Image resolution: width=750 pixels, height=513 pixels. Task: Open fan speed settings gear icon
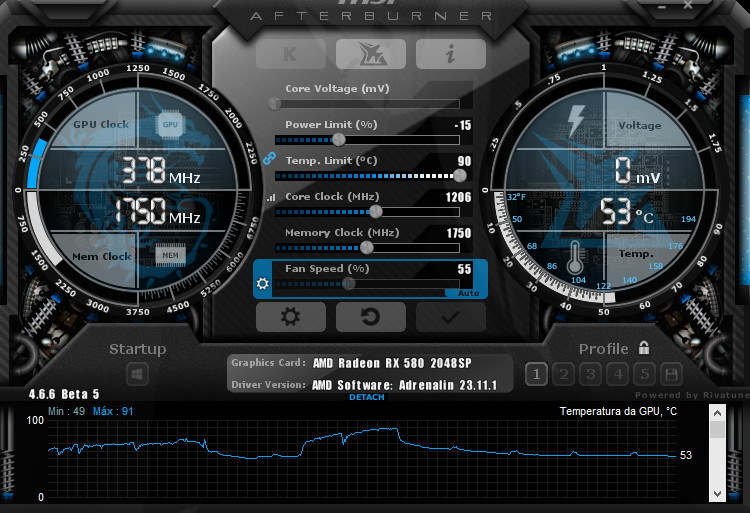263,284
